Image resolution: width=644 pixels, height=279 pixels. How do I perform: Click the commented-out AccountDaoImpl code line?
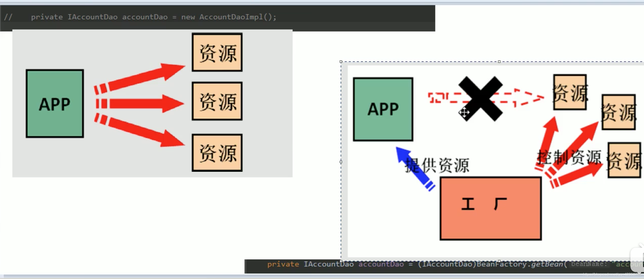(140, 17)
